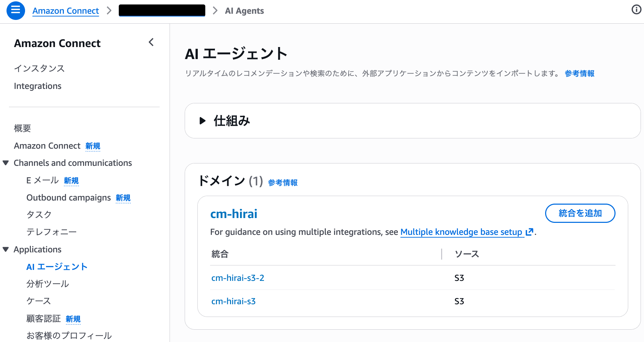Viewport: 644px width, 342px height.
Task: Open the hamburger navigation menu
Action: click(x=15, y=10)
